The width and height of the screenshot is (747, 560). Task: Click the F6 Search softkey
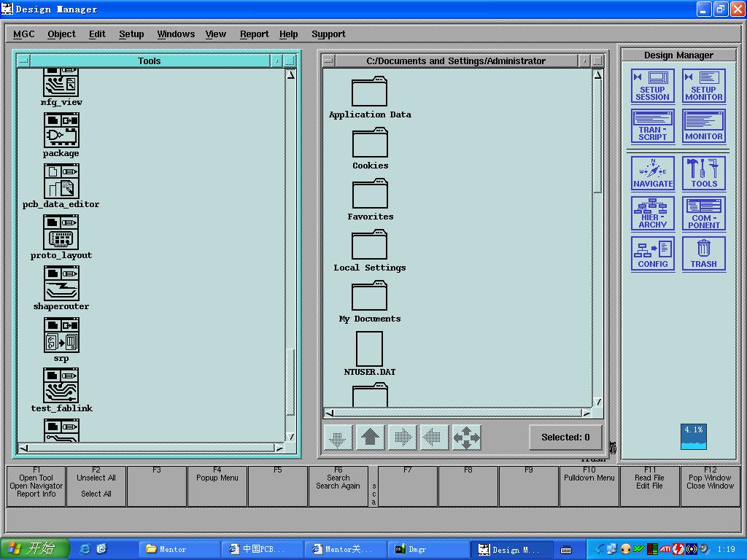pyautogui.click(x=338, y=486)
